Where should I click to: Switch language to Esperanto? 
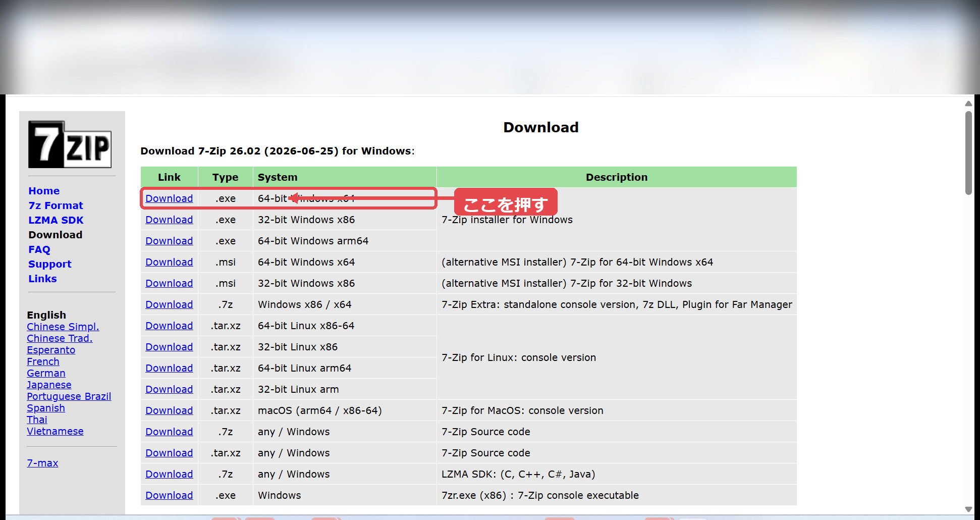51,350
